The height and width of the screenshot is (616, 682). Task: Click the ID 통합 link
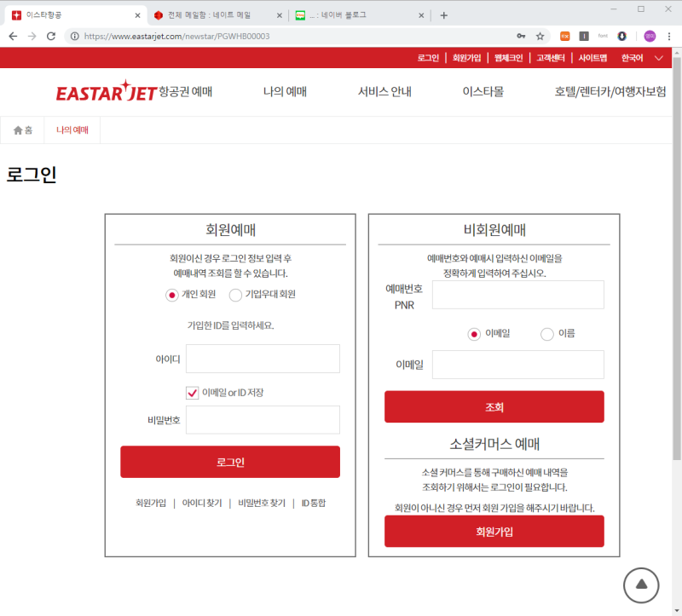tap(313, 504)
